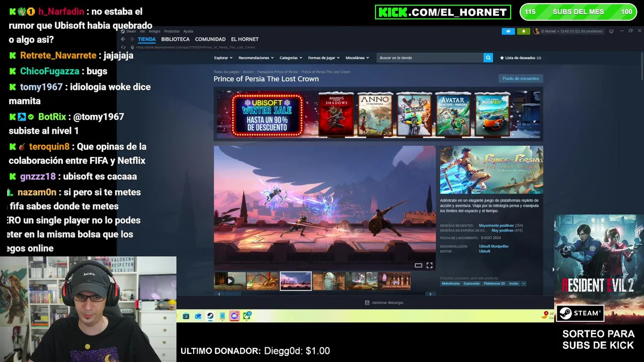Image resolution: width=644 pixels, height=362 pixels.
Task: Select the second screenshot thumbnail
Action: pyautogui.click(x=263, y=281)
